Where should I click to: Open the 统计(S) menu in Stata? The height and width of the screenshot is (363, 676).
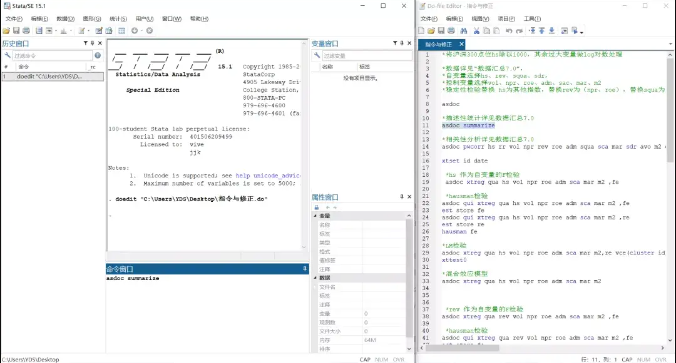(118, 19)
